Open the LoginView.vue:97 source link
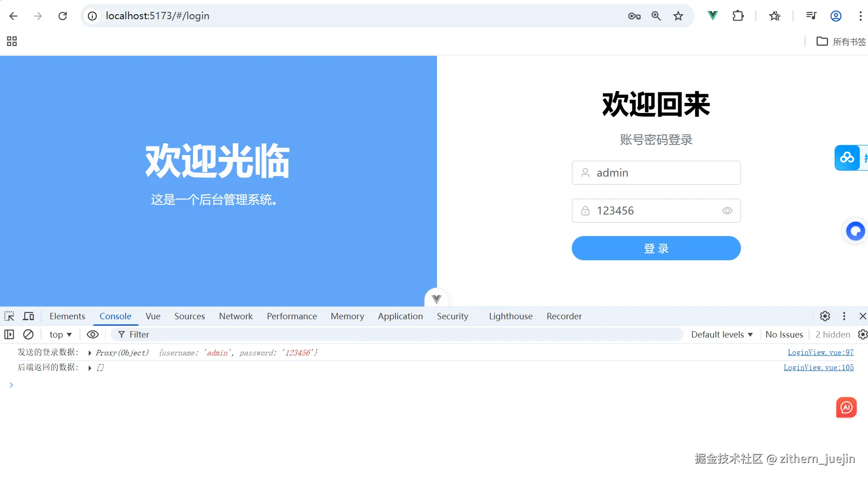The width and height of the screenshot is (868, 478). click(820, 352)
